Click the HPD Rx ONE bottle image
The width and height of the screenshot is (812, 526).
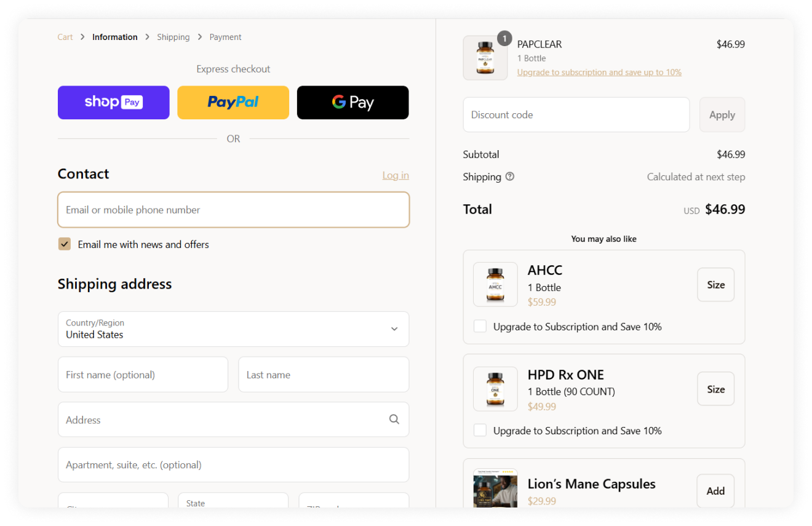(495, 389)
